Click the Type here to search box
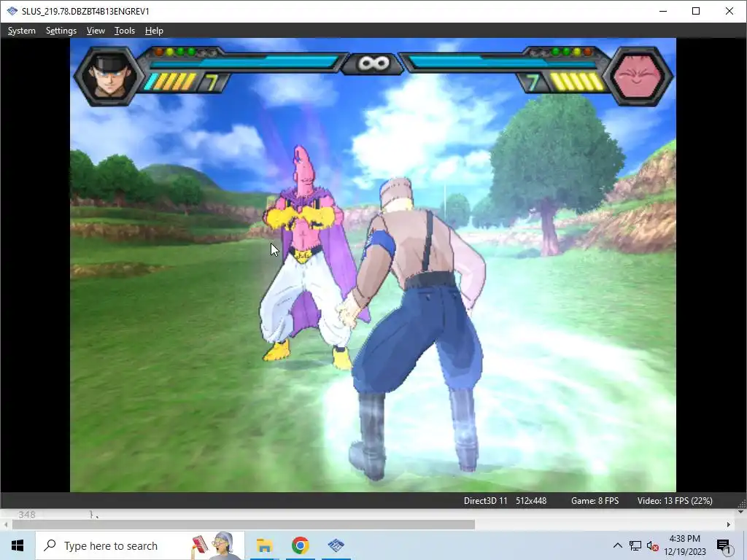Viewport: 747px width, 560px height. (140, 545)
